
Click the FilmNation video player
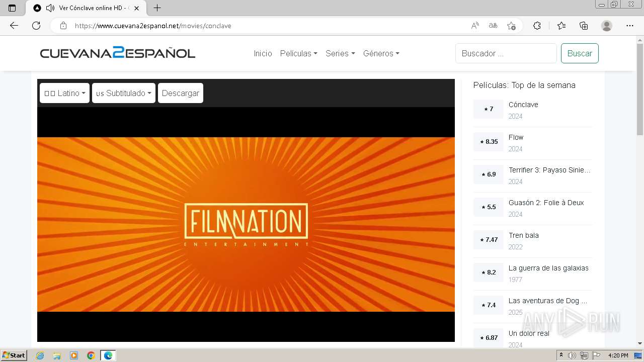tap(246, 224)
